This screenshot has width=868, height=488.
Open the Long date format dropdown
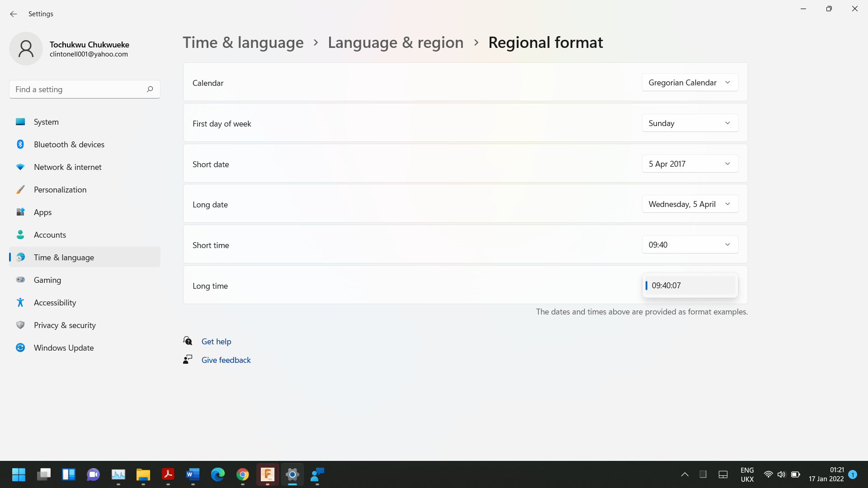(689, 204)
